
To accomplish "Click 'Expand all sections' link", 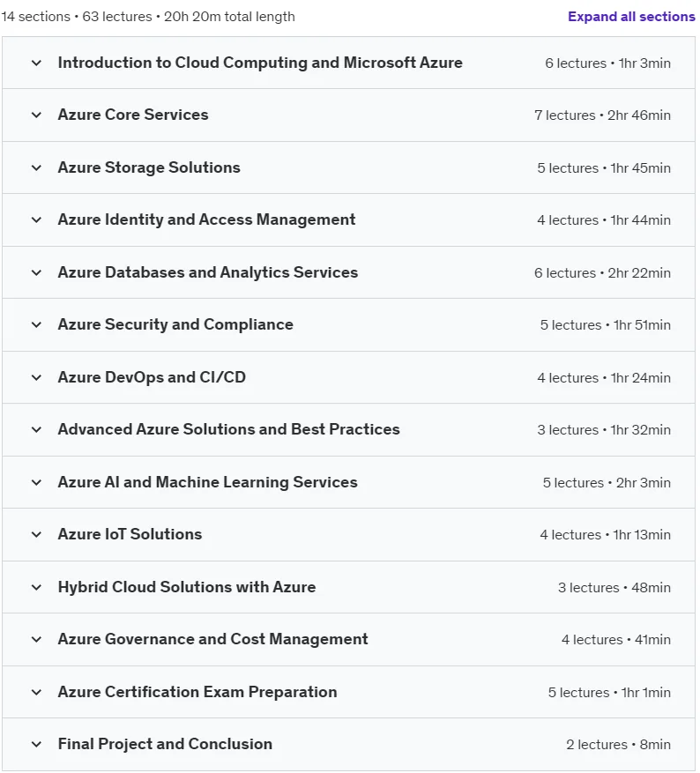I will (x=631, y=16).
